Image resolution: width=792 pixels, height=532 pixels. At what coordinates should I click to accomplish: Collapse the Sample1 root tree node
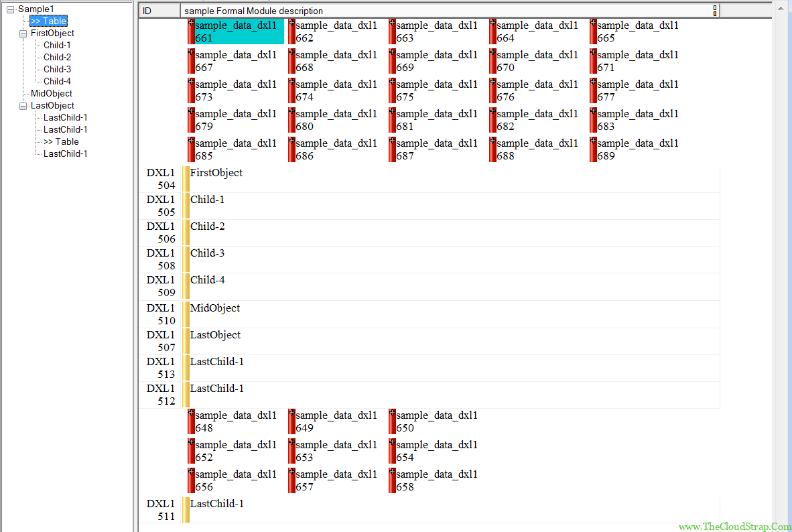coord(11,9)
